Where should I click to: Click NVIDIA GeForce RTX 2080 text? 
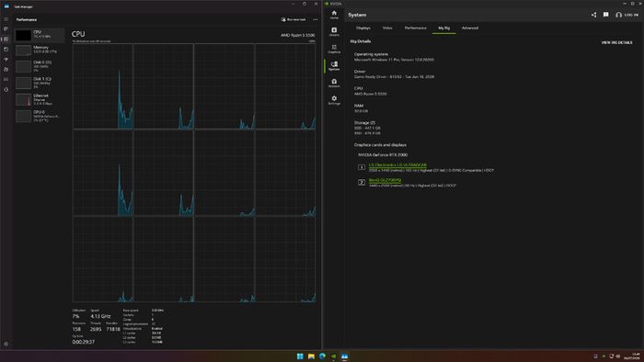pos(383,155)
